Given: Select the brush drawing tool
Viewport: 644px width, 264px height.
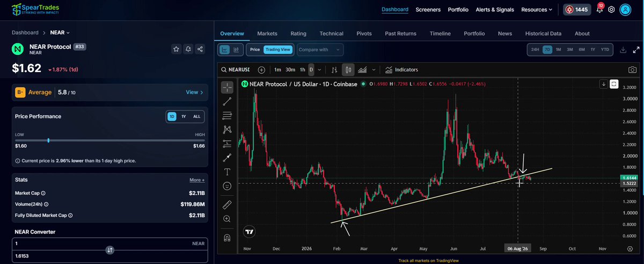Looking at the screenshot, I should tap(228, 157).
